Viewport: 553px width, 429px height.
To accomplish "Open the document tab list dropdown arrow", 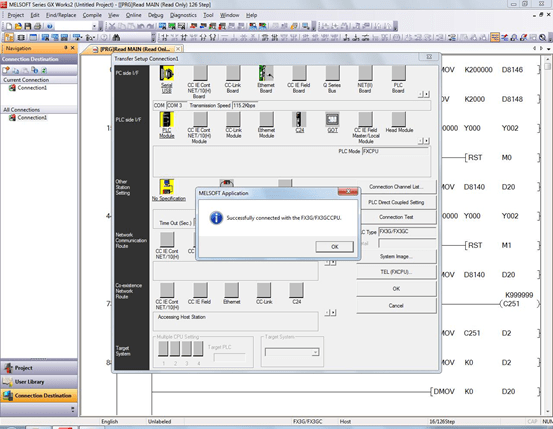I will point(548,49).
